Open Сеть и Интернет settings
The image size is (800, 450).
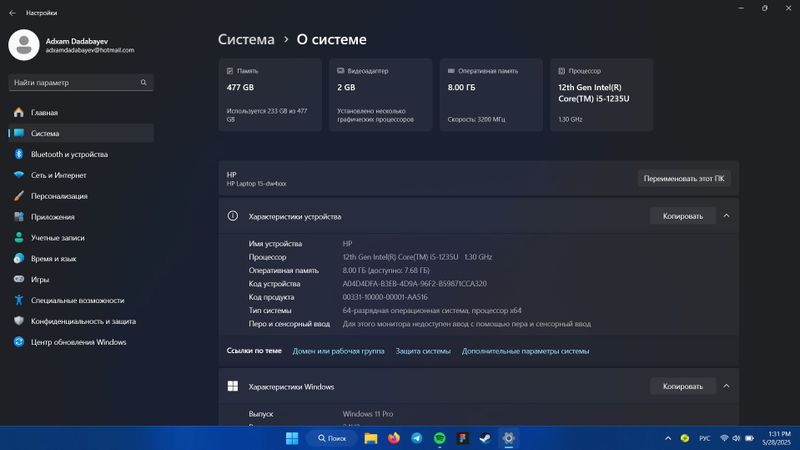tap(81, 175)
